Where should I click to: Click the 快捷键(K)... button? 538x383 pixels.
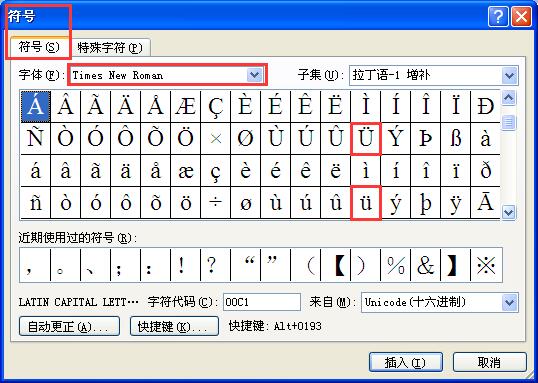pos(174,326)
